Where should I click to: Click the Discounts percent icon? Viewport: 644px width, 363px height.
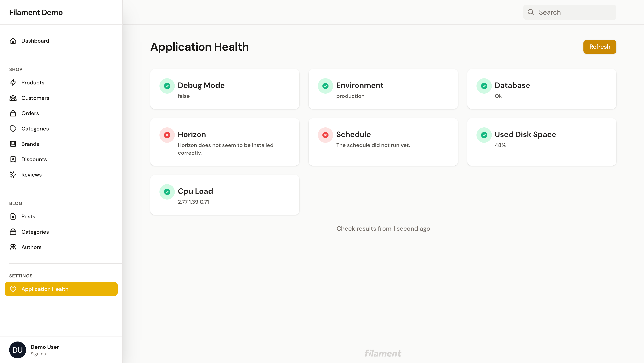click(x=13, y=159)
